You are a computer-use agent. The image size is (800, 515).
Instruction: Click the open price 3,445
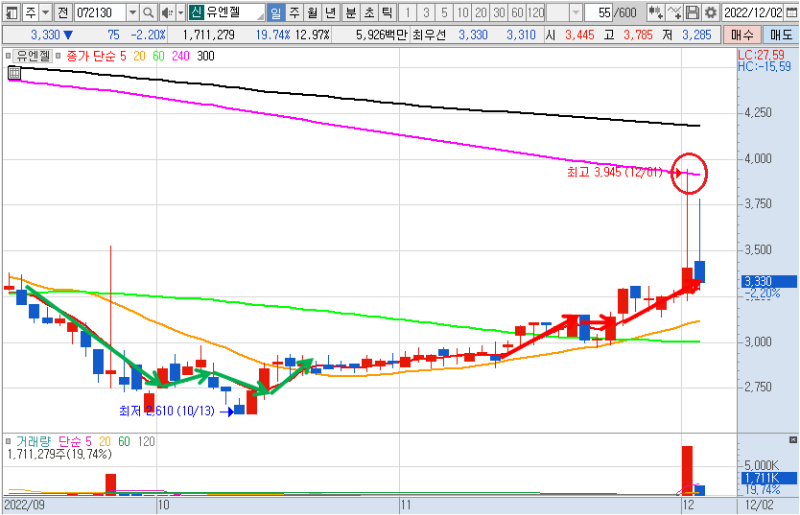click(580, 35)
